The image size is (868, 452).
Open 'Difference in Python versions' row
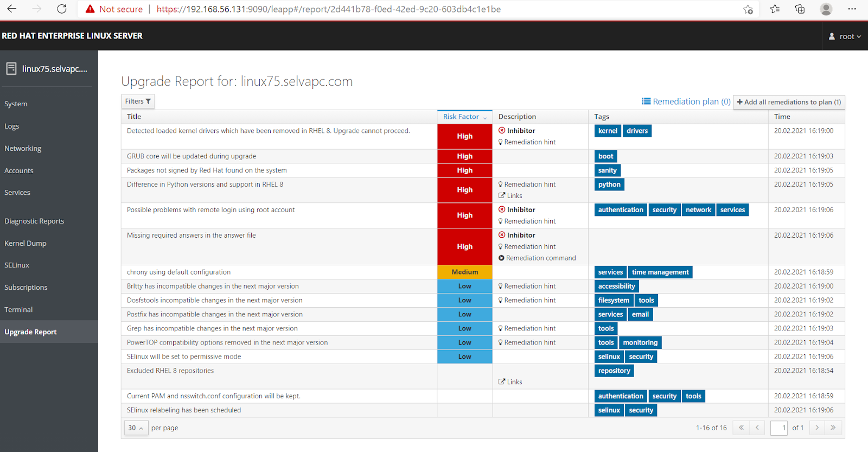483,190
